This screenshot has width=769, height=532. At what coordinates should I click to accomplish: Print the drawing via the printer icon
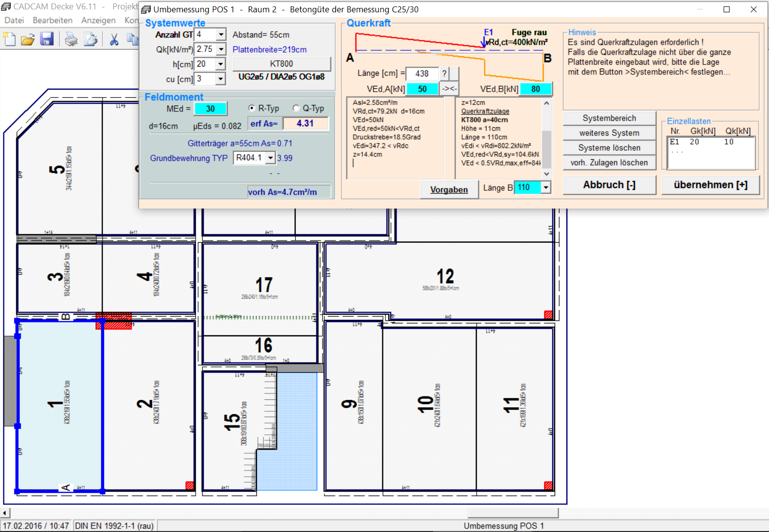[71, 39]
